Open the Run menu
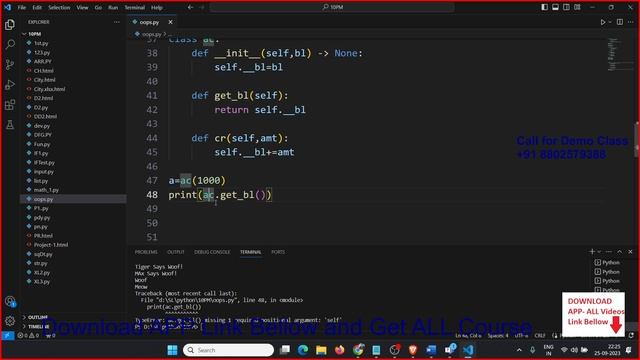Screen dimensions: 640x360 (113, 7)
